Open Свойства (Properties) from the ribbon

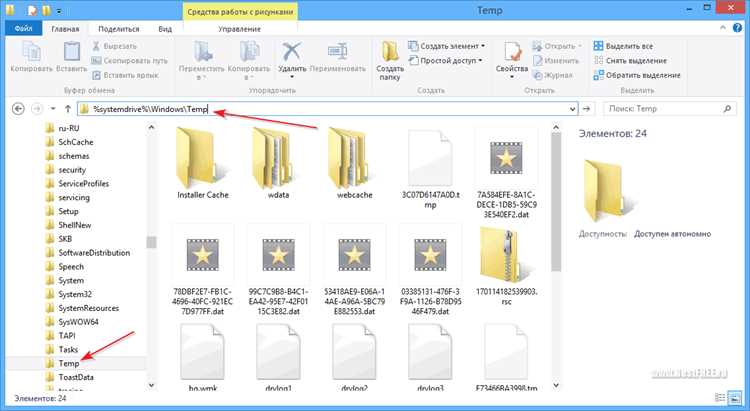511,52
